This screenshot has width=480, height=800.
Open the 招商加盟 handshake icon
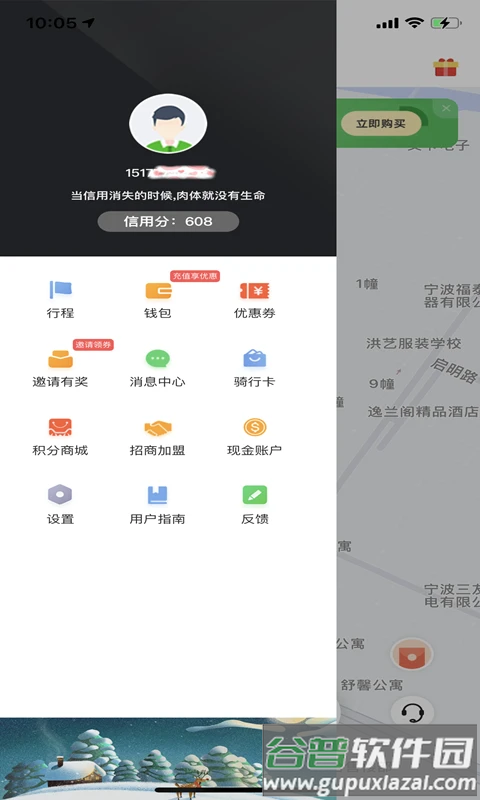click(158, 428)
